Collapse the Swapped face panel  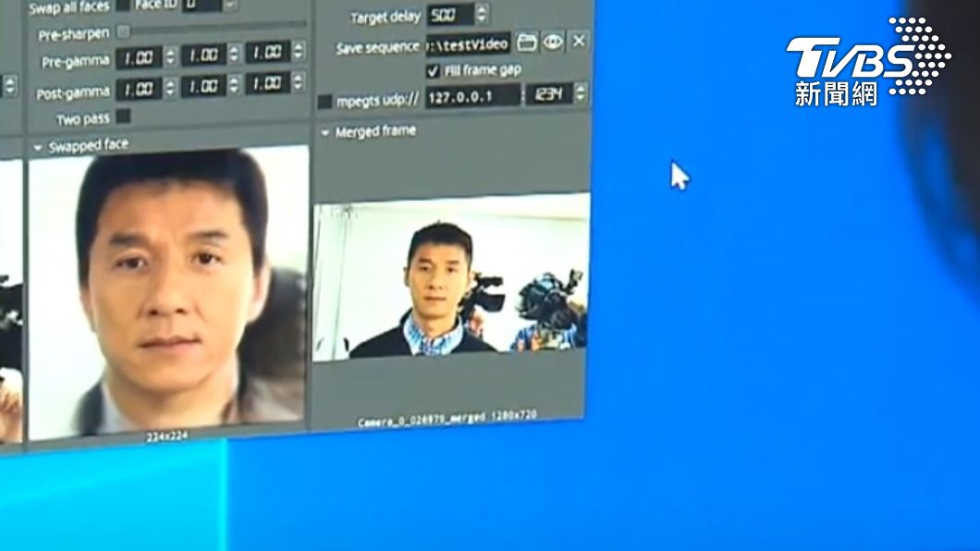(x=38, y=148)
